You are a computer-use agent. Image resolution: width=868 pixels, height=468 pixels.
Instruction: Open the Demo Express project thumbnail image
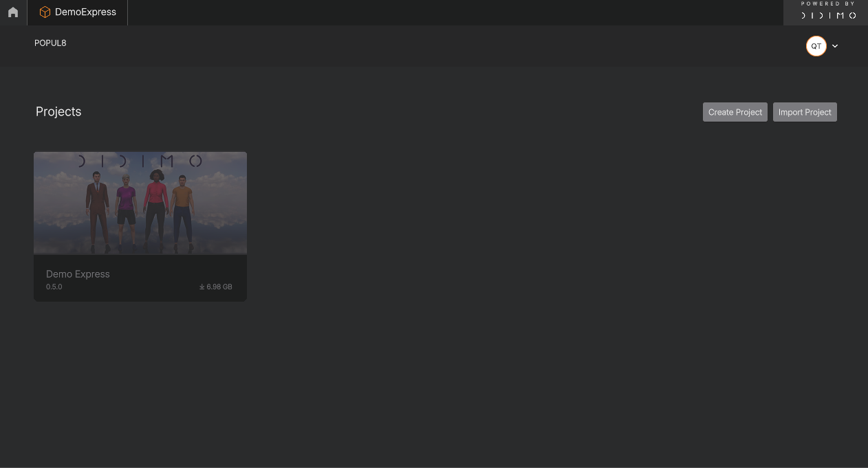click(x=140, y=203)
